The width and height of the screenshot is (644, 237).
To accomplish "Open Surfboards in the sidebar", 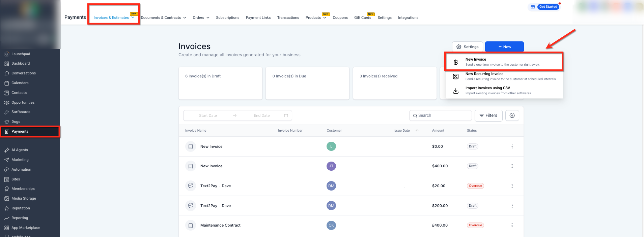I will (21, 112).
